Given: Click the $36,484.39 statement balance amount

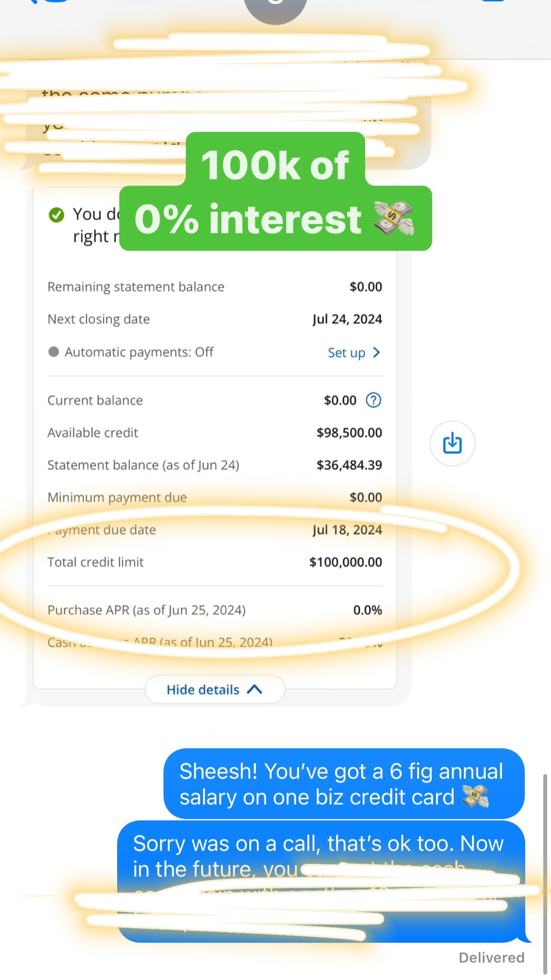Looking at the screenshot, I should tap(349, 465).
